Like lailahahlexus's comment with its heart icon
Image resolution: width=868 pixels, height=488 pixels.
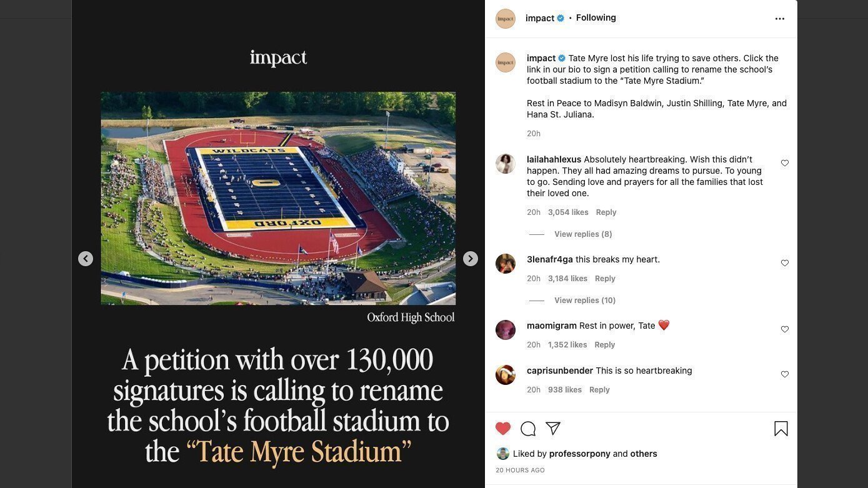[x=785, y=162]
